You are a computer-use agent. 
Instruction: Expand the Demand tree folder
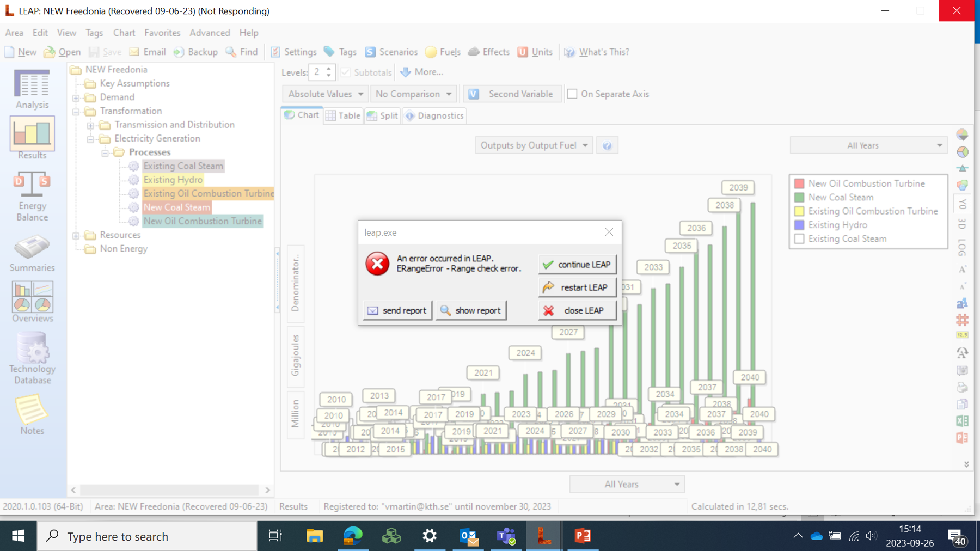76,97
